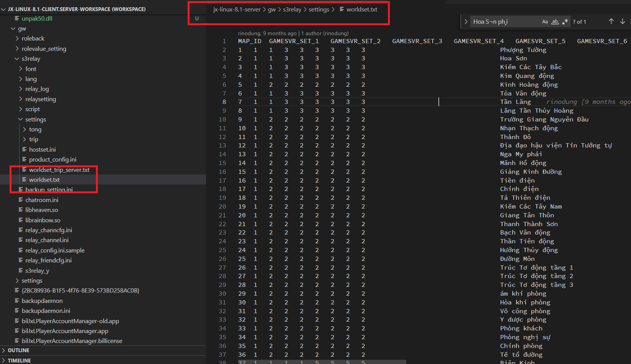The height and width of the screenshot is (364, 631).
Task: Click the libheaven.so file icon
Action: (20, 210)
